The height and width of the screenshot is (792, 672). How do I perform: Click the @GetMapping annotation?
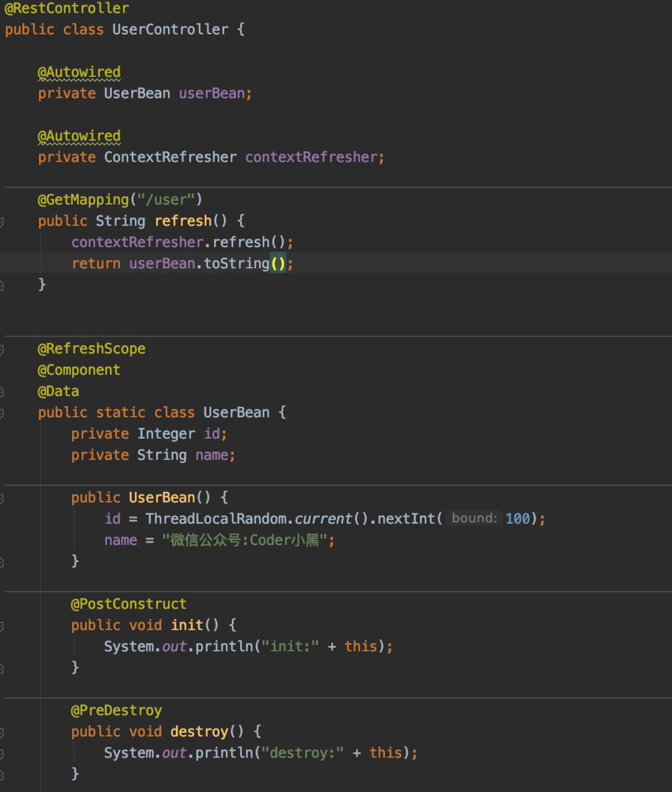[83, 199]
